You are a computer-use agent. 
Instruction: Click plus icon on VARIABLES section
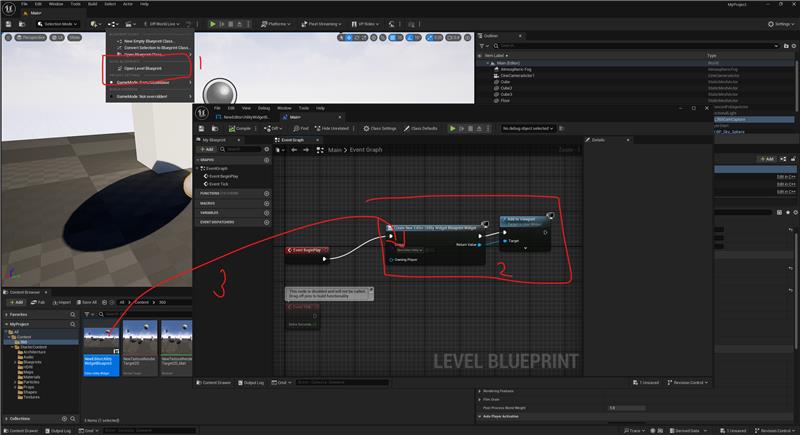tap(266, 213)
